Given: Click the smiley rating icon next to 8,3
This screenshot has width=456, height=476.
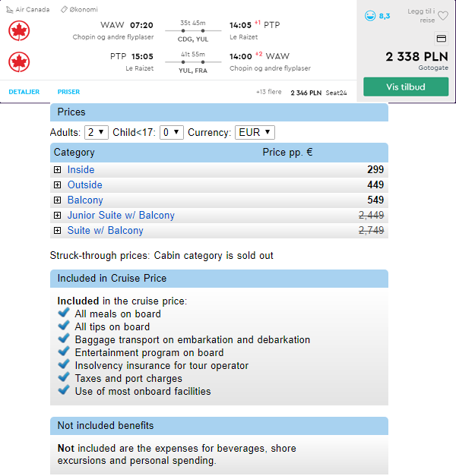Looking at the screenshot, I should pos(370,15).
